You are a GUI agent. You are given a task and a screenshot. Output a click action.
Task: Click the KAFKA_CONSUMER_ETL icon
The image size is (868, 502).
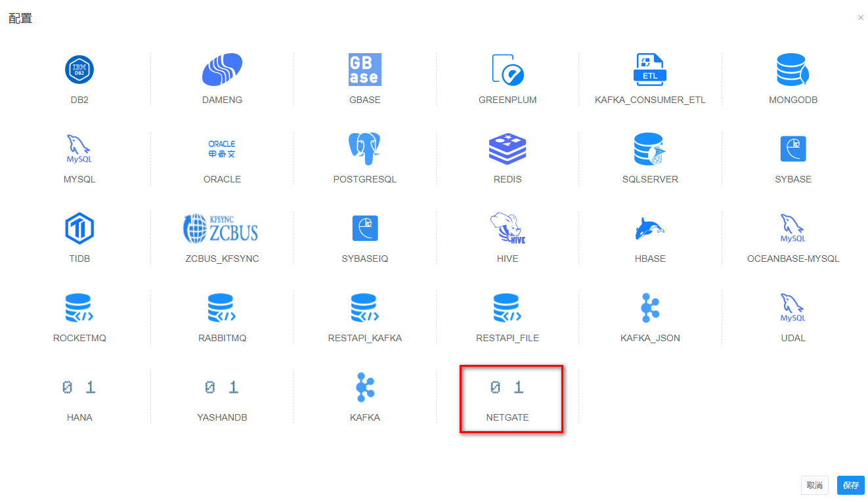[x=650, y=70]
